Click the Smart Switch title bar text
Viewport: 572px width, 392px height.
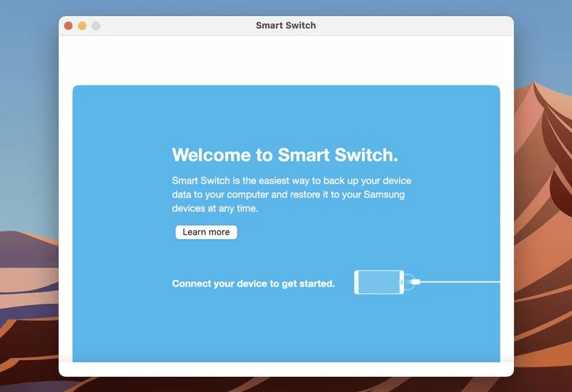tap(285, 25)
